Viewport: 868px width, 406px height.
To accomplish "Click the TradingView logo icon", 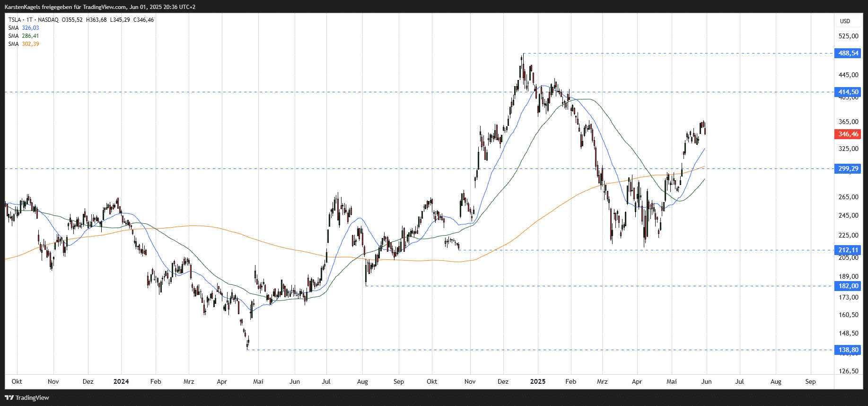I will [9, 397].
